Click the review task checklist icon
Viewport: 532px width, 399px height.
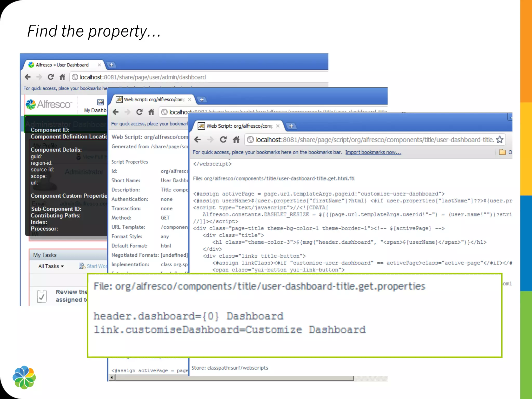(x=42, y=296)
